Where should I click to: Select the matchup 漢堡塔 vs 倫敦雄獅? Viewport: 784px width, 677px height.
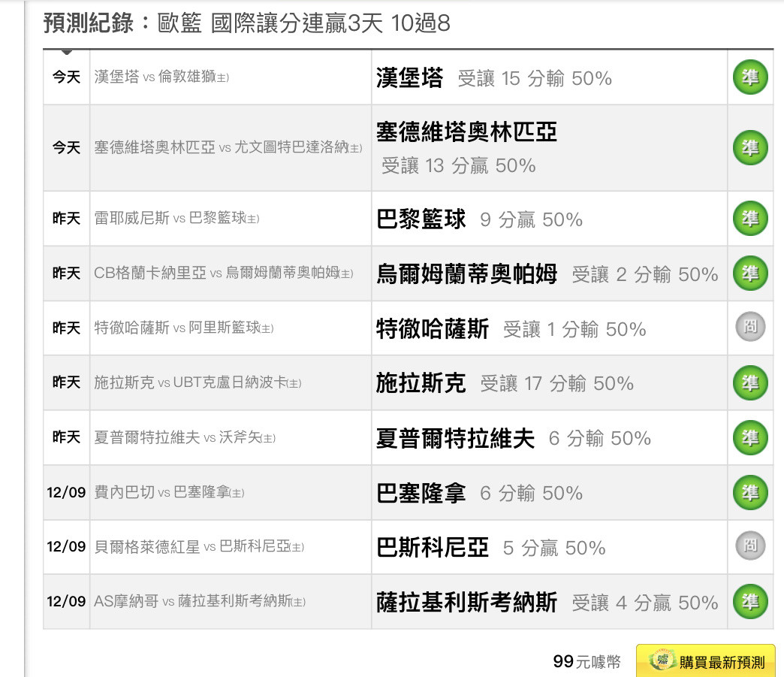pyautogui.click(x=161, y=77)
